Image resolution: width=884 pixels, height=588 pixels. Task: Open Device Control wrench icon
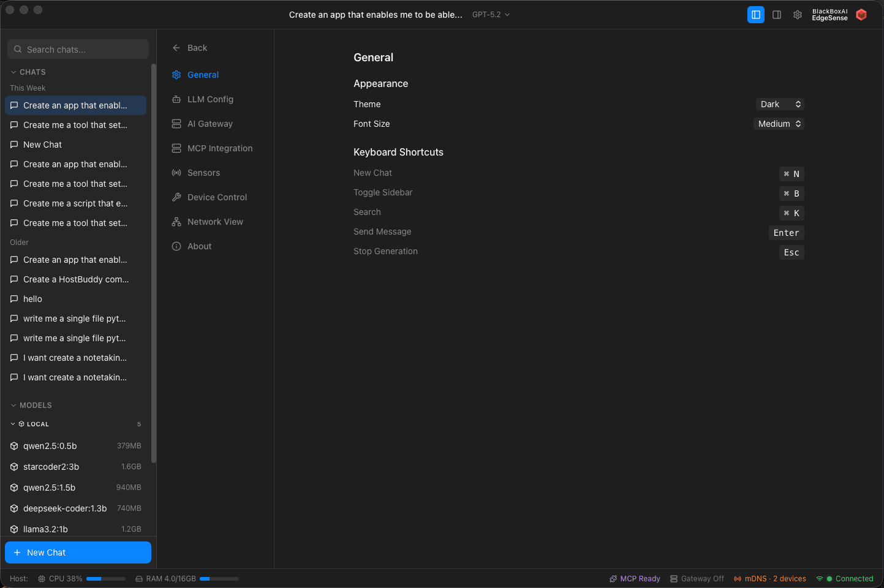(176, 197)
